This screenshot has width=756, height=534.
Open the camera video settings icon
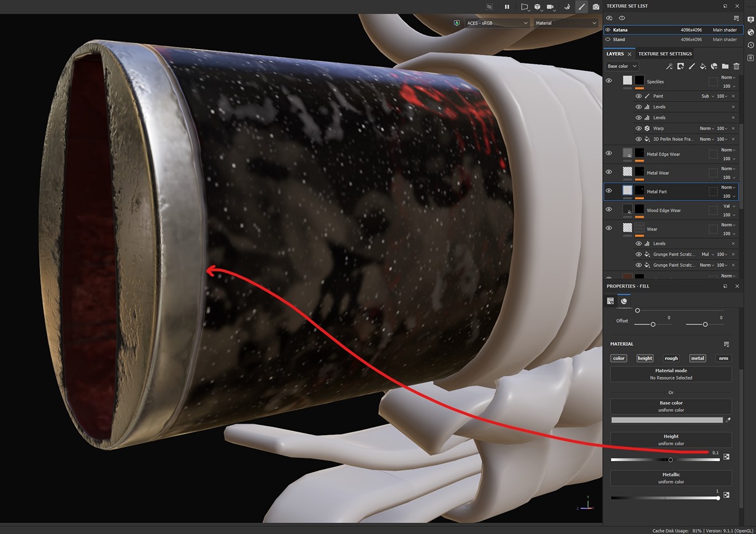coord(550,7)
